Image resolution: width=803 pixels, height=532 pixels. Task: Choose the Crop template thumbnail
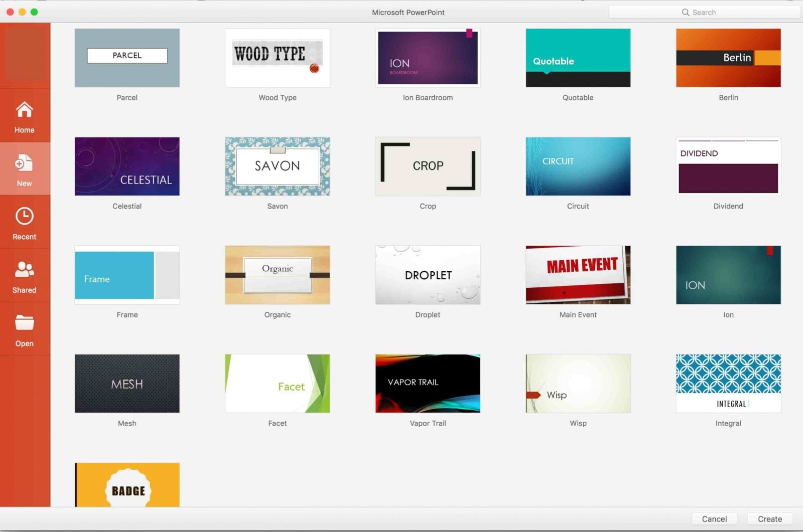coord(428,166)
